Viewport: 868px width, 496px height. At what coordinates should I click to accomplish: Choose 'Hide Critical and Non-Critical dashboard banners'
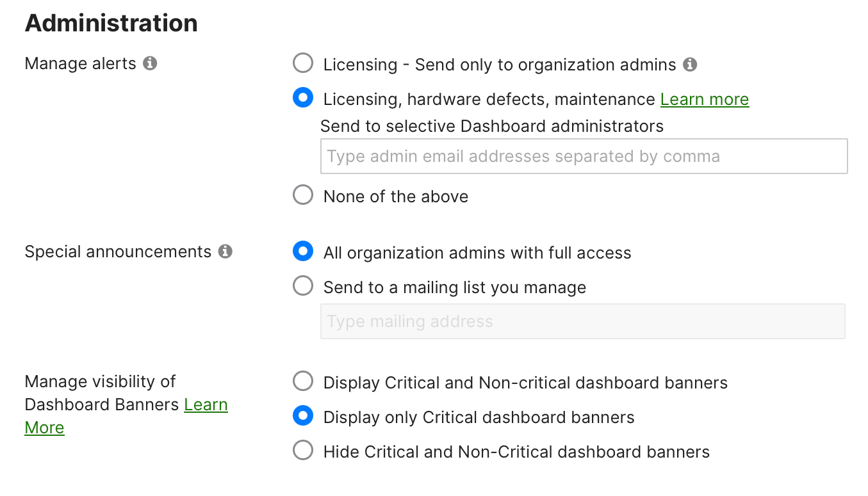click(x=303, y=451)
